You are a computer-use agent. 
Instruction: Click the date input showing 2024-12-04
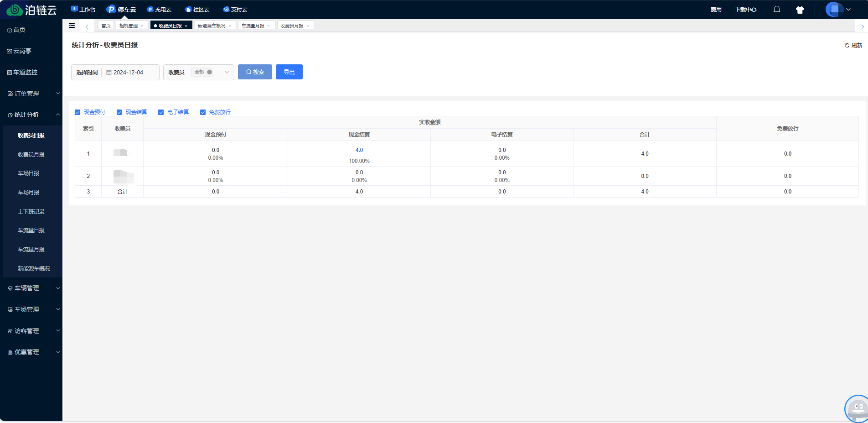(131, 72)
